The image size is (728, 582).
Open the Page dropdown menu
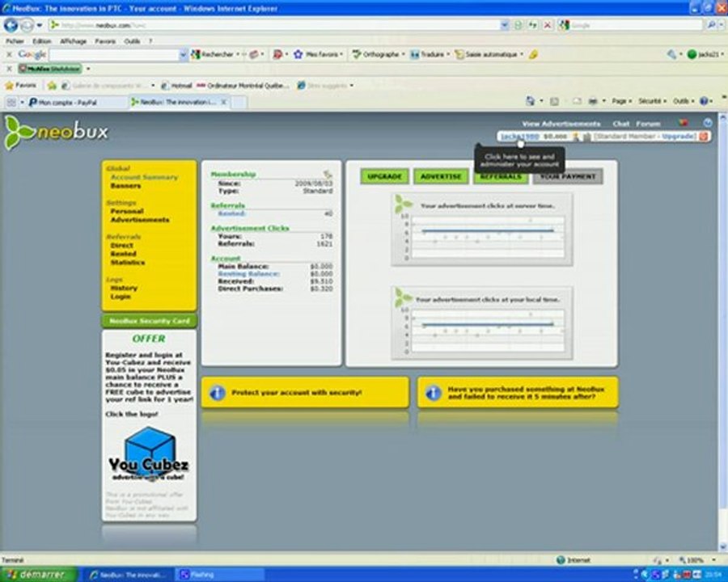click(x=621, y=101)
